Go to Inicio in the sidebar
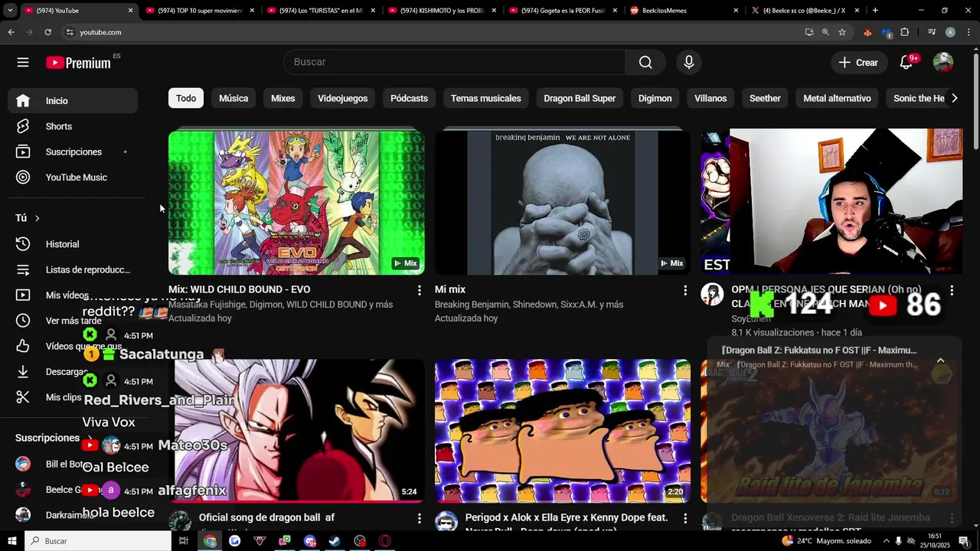The width and height of the screenshot is (980, 551). point(73,100)
